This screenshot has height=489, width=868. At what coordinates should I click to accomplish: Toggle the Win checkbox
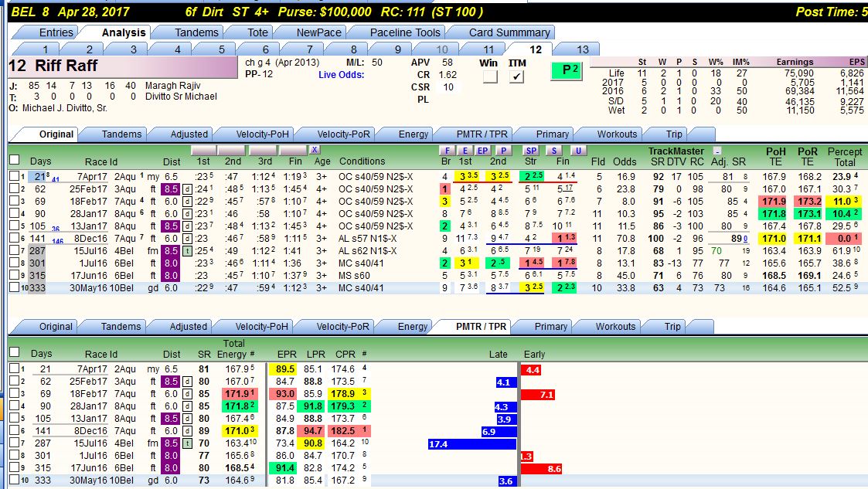(x=490, y=76)
